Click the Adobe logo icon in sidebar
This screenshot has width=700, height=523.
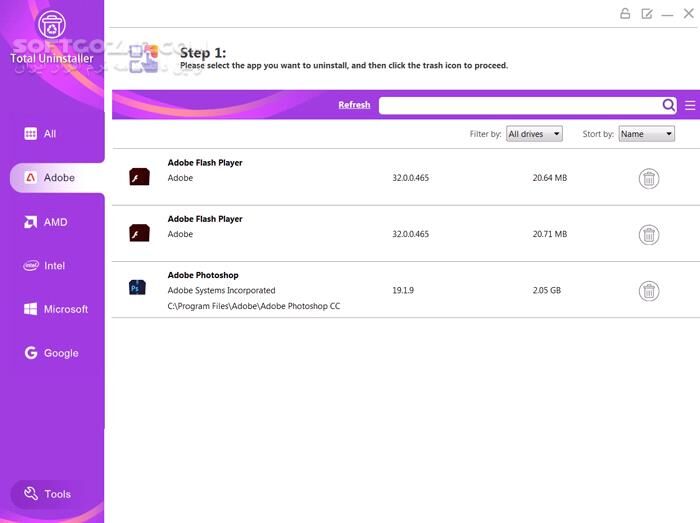pos(30,178)
